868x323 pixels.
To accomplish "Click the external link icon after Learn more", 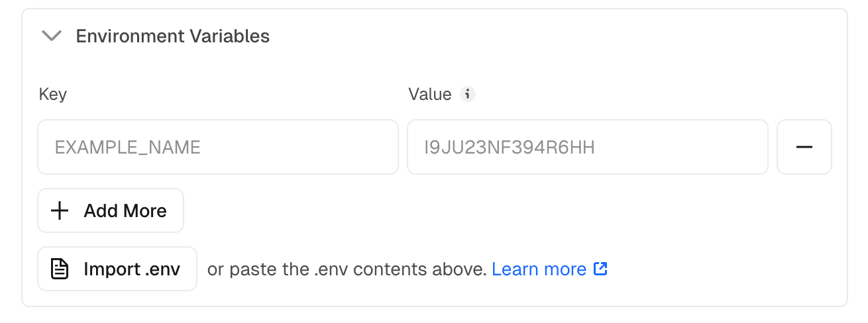I will tap(601, 269).
